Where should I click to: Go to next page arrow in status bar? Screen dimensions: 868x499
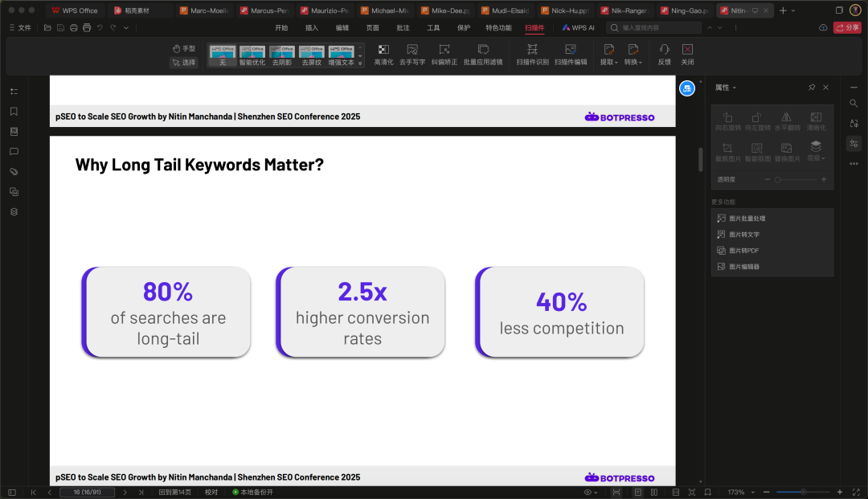125,493
